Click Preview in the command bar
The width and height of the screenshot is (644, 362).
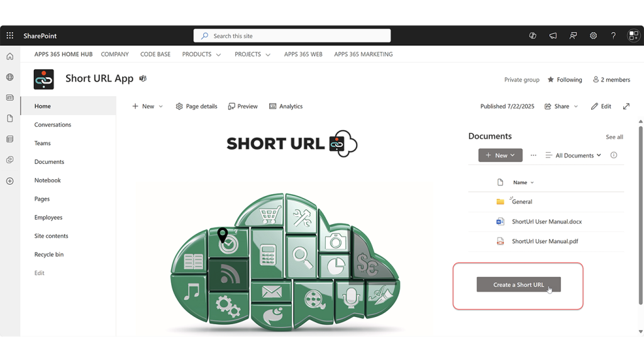(x=243, y=106)
